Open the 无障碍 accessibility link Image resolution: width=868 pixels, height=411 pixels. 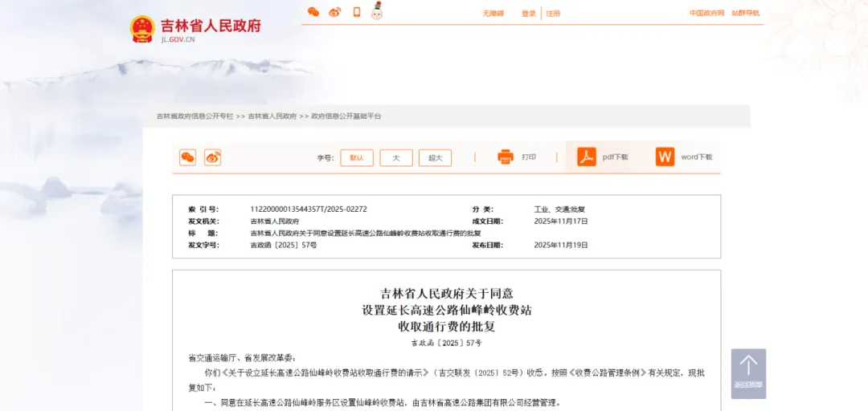click(493, 14)
